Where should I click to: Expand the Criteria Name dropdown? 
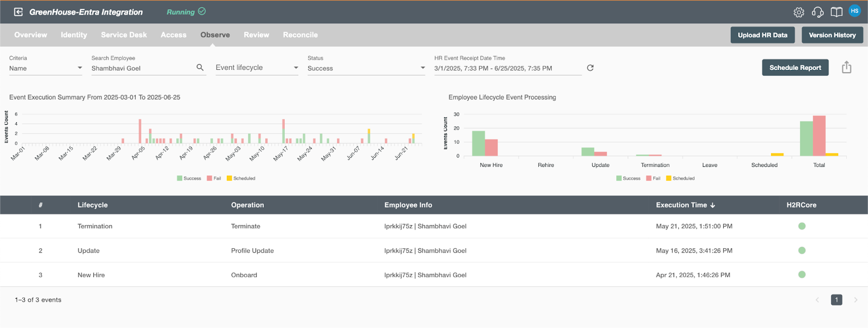point(46,68)
